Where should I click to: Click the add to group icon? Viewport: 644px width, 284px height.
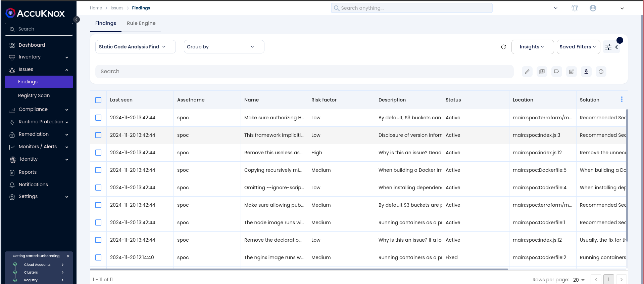[542, 72]
